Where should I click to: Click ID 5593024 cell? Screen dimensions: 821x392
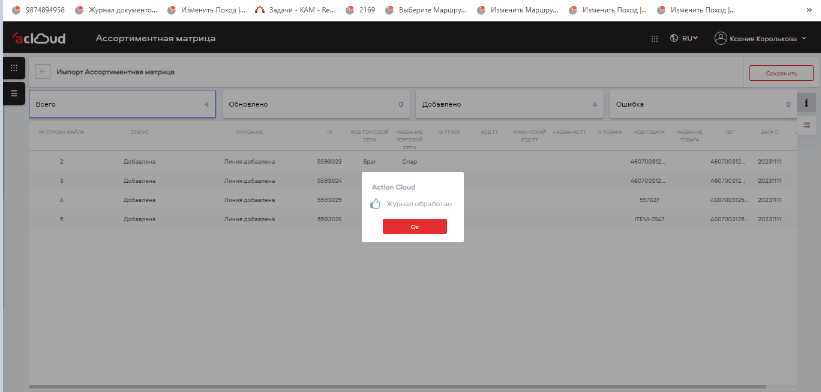[x=329, y=181]
